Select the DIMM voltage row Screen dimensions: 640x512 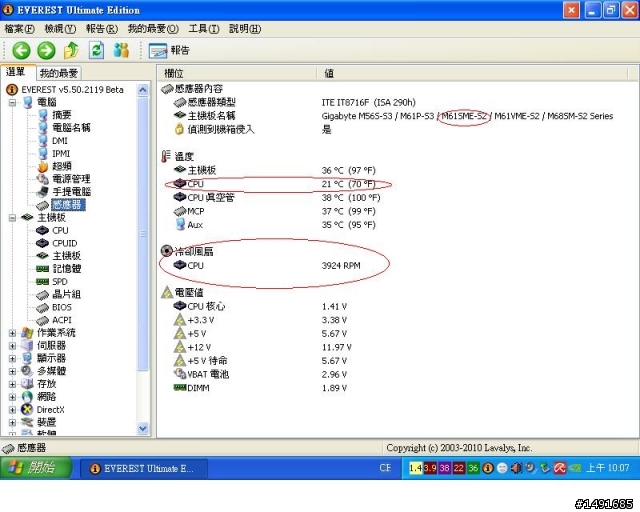260,388
